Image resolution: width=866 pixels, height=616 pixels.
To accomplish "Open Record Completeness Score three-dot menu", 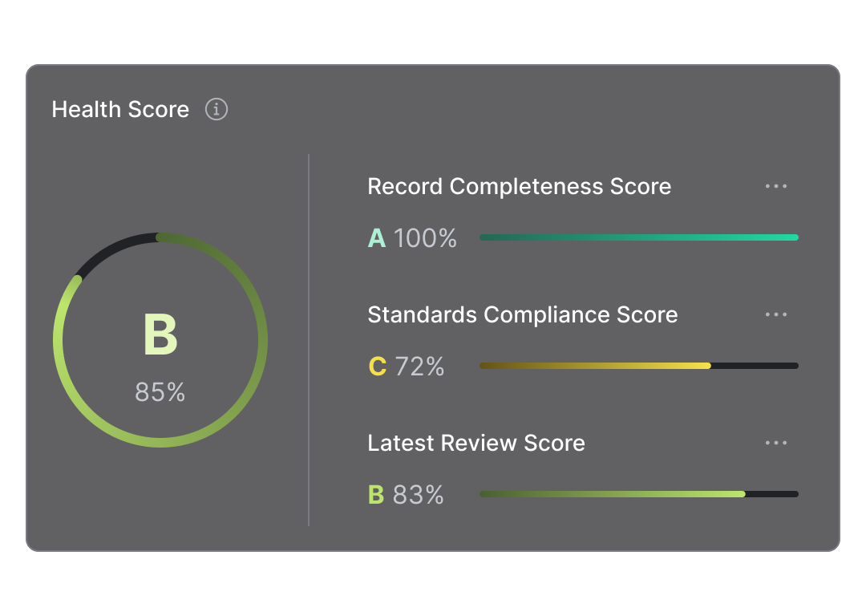I will (x=775, y=186).
